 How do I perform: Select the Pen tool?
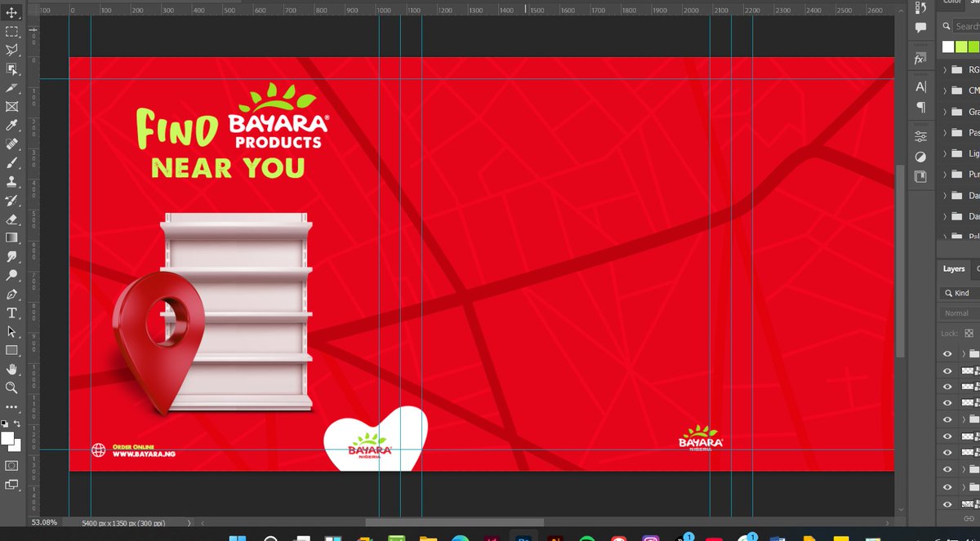coord(11,294)
